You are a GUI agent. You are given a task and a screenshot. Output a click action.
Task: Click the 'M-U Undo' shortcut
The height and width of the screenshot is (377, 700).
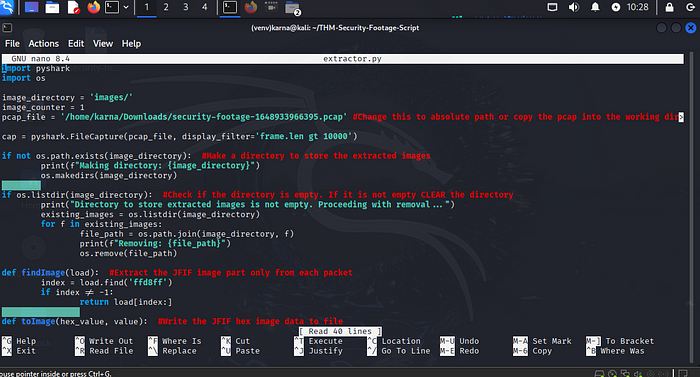pos(459,341)
